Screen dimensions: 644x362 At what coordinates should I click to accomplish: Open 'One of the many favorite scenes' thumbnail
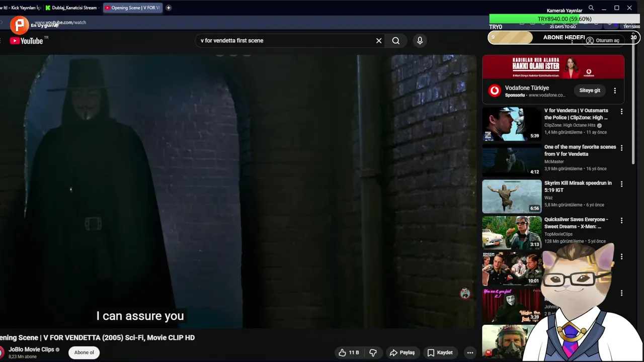[512, 160]
